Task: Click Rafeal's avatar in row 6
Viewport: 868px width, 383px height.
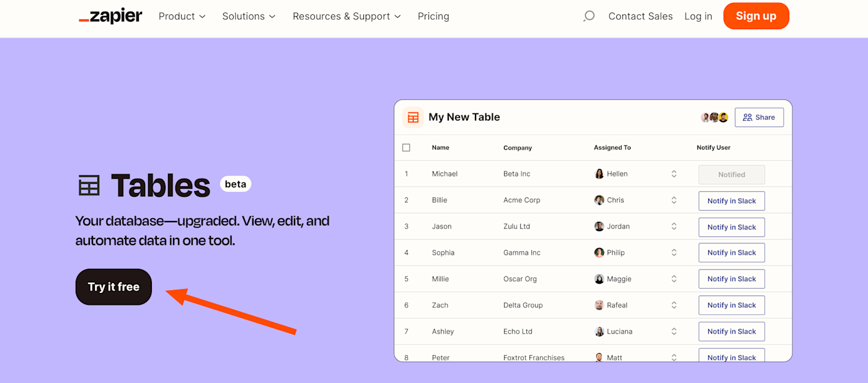Action: tap(599, 305)
